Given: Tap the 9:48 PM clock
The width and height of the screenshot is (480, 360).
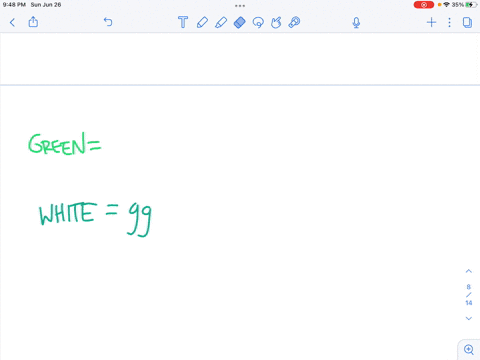Looking at the screenshot, I should coord(14,5).
